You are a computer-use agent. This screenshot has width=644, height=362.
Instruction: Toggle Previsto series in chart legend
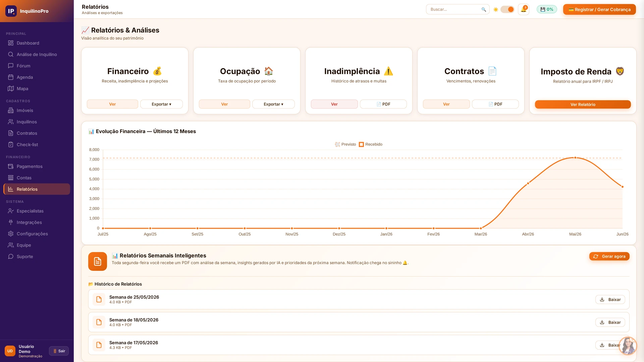coord(345,144)
